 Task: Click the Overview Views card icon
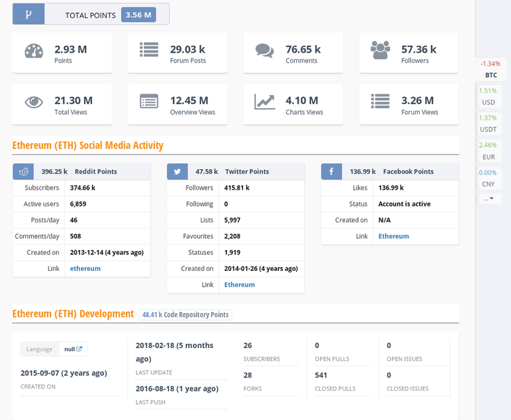(149, 102)
